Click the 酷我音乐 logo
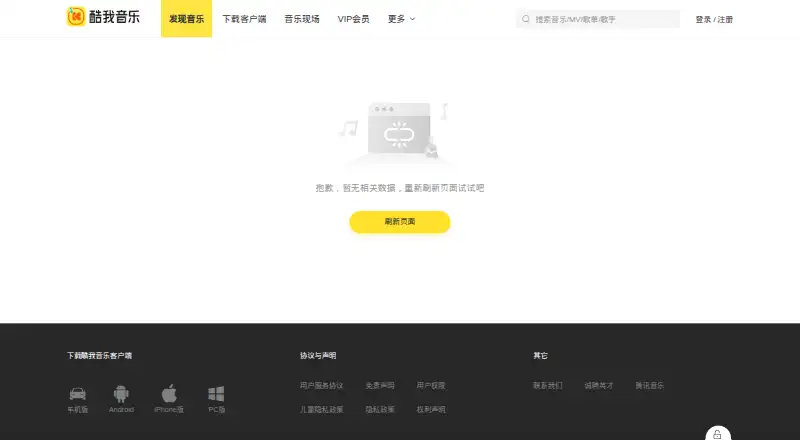Image resolution: width=800 pixels, height=440 pixels. [103, 17]
